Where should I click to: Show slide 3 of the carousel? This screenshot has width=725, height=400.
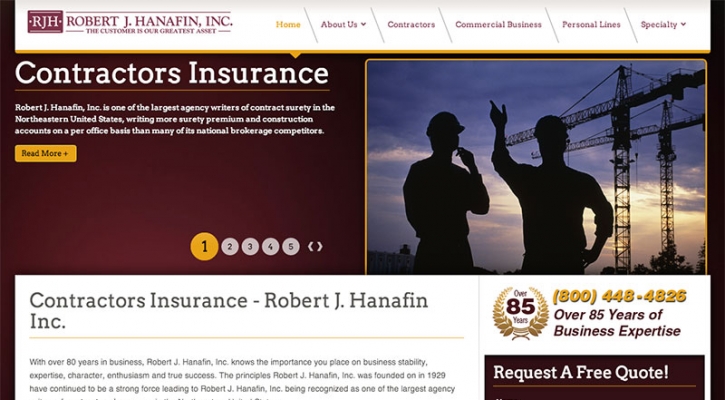tap(250, 246)
